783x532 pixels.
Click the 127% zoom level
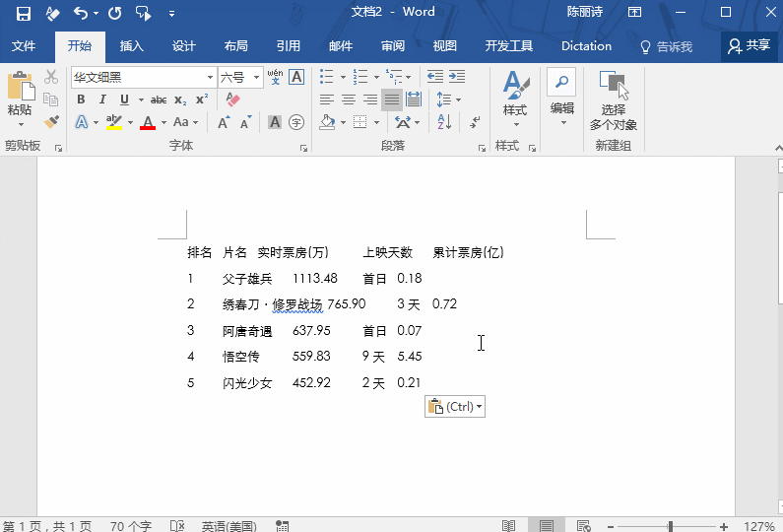(759, 526)
